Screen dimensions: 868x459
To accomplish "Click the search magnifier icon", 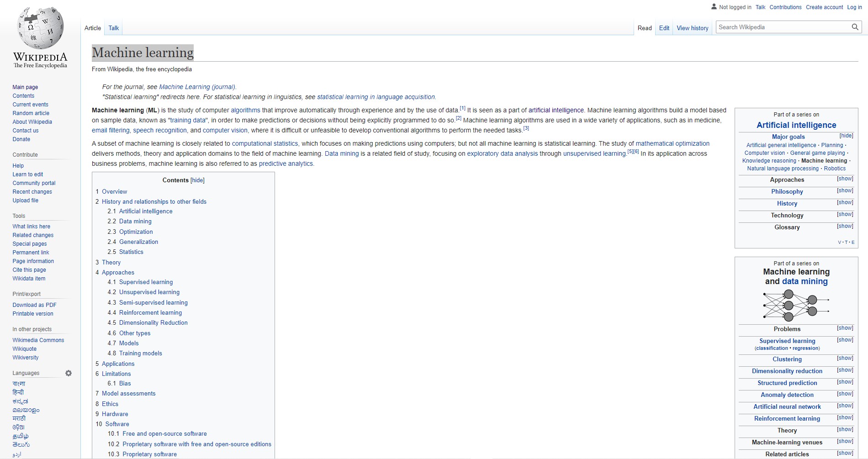I will [x=855, y=27].
